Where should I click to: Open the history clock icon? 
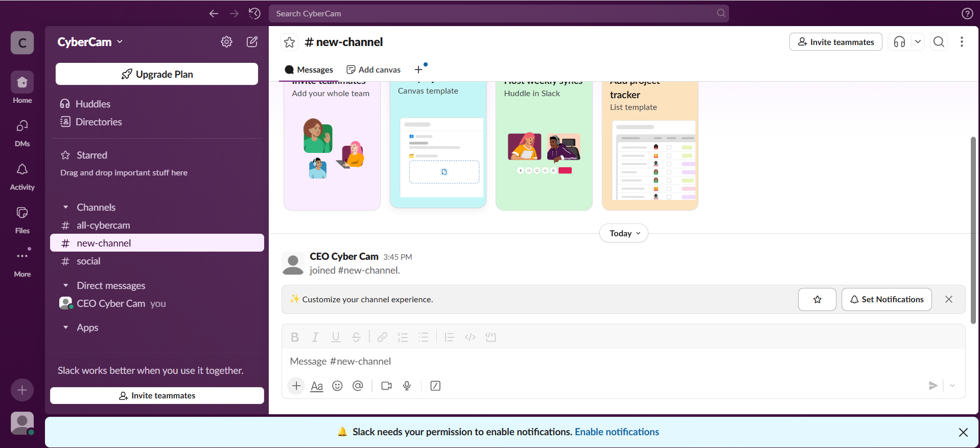[x=254, y=14]
